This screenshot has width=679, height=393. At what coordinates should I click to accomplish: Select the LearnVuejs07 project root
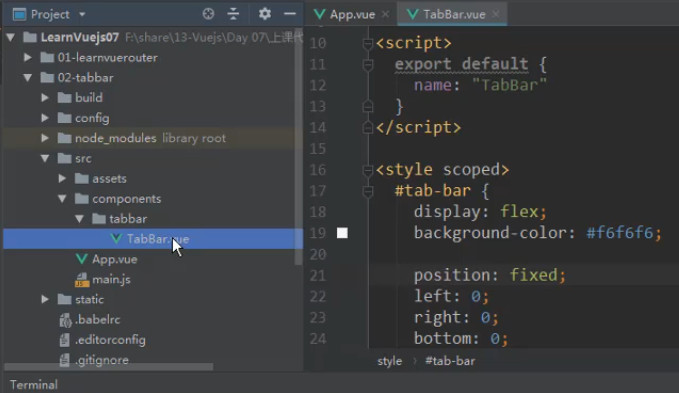(80, 37)
